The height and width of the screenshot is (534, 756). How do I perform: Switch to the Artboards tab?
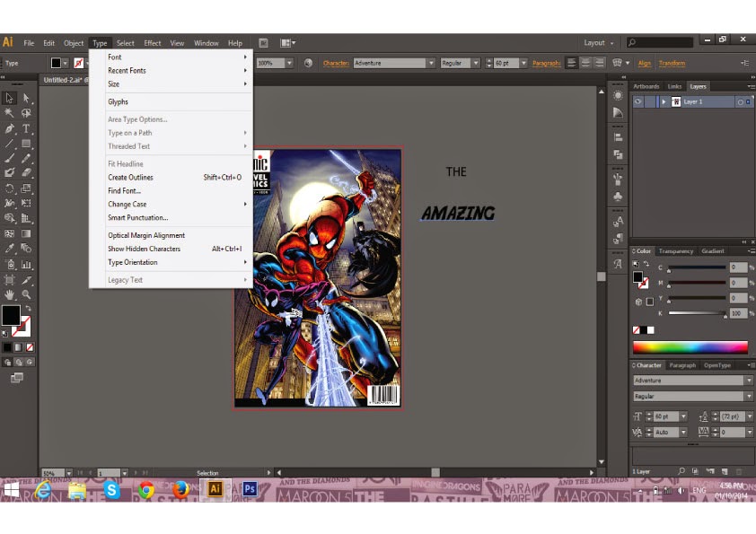coord(646,86)
